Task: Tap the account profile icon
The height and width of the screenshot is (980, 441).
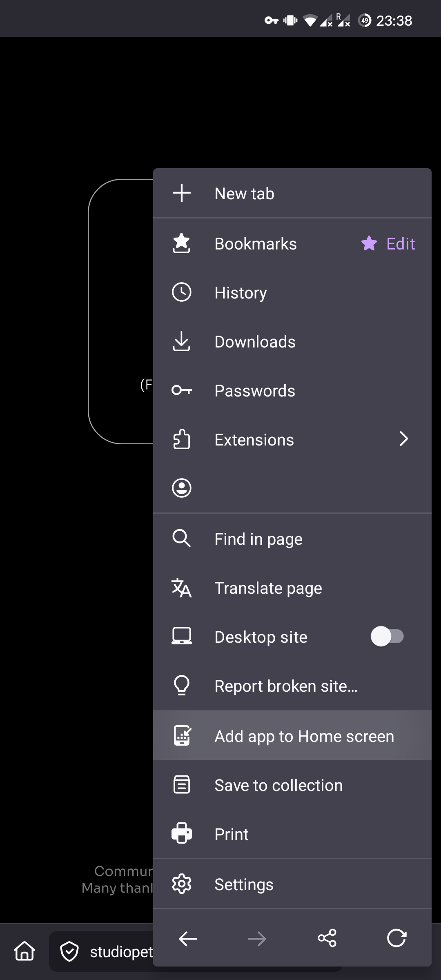Action: click(182, 488)
